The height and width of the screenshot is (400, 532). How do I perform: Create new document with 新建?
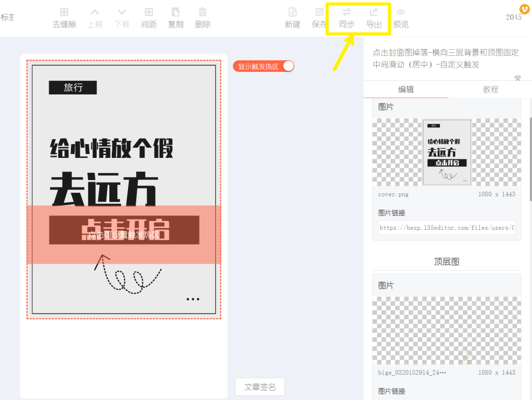[293, 18]
